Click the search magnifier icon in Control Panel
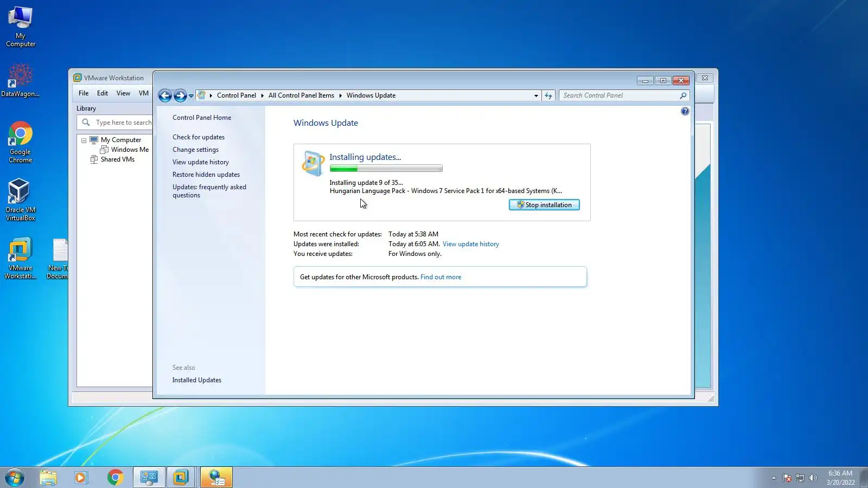The height and width of the screenshot is (488, 868). [683, 95]
